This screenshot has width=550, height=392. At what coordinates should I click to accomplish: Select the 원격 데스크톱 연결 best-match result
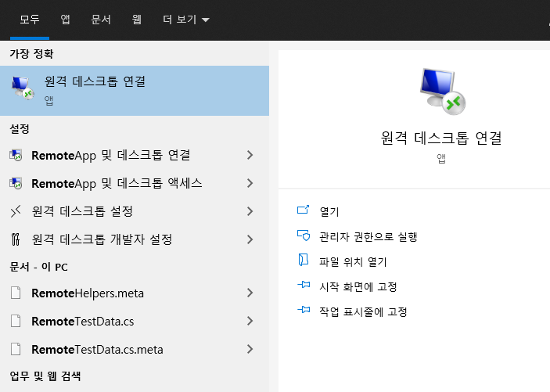coord(135,91)
